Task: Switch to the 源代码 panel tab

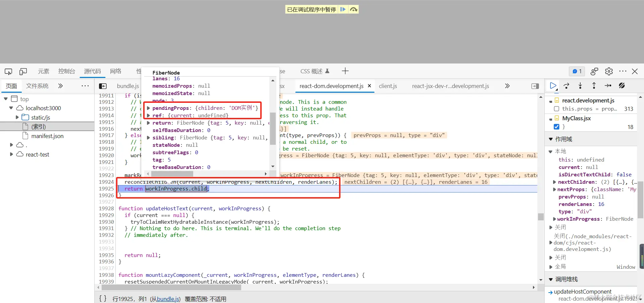Action: click(92, 71)
